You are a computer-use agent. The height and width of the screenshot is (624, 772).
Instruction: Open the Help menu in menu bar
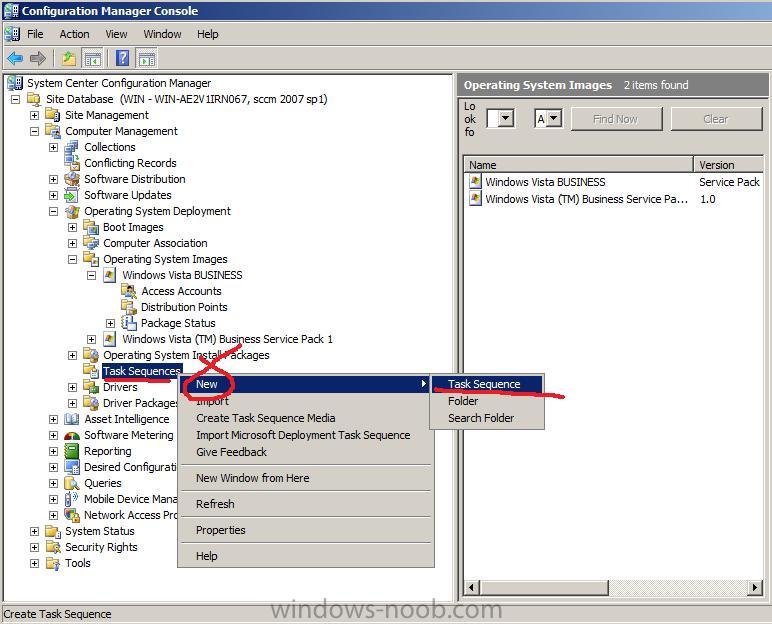coord(208,34)
